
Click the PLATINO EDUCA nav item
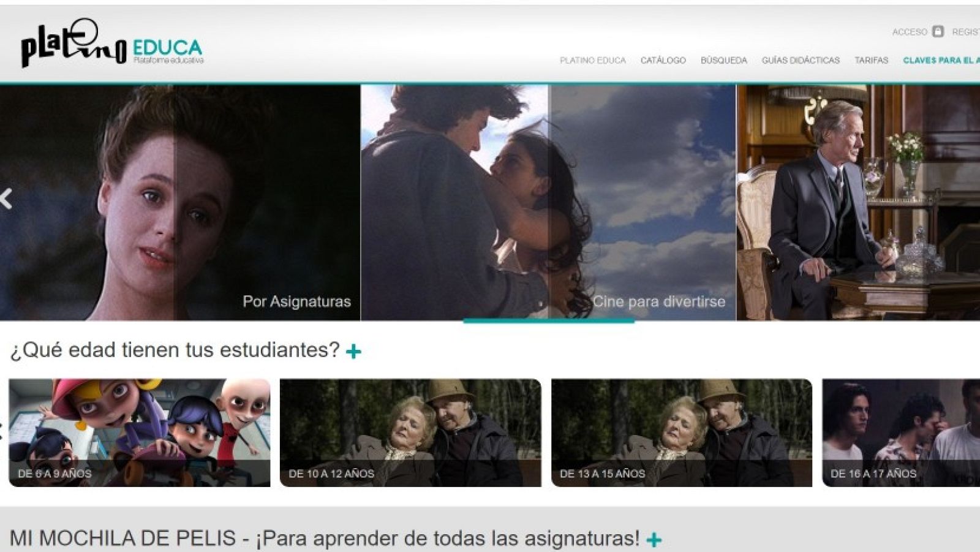592,60
